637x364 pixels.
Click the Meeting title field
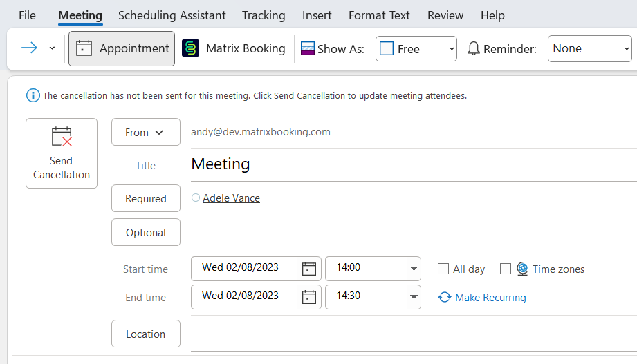tap(408, 164)
